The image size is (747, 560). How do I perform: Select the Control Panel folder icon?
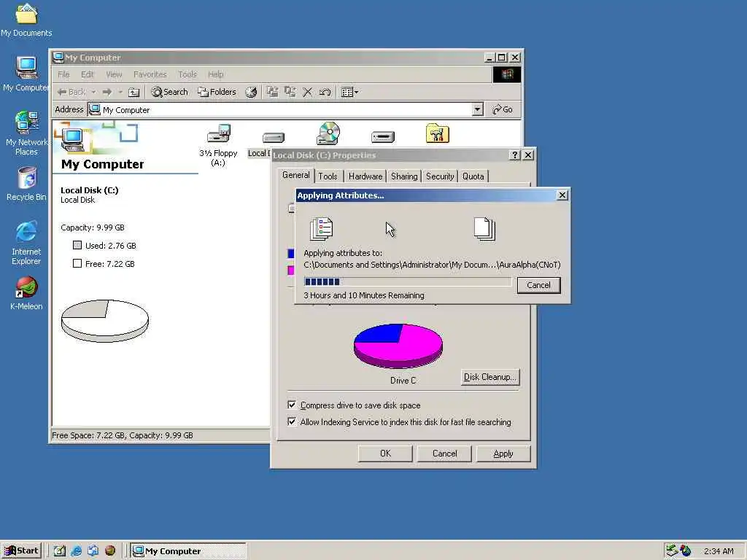(x=438, y=133)
